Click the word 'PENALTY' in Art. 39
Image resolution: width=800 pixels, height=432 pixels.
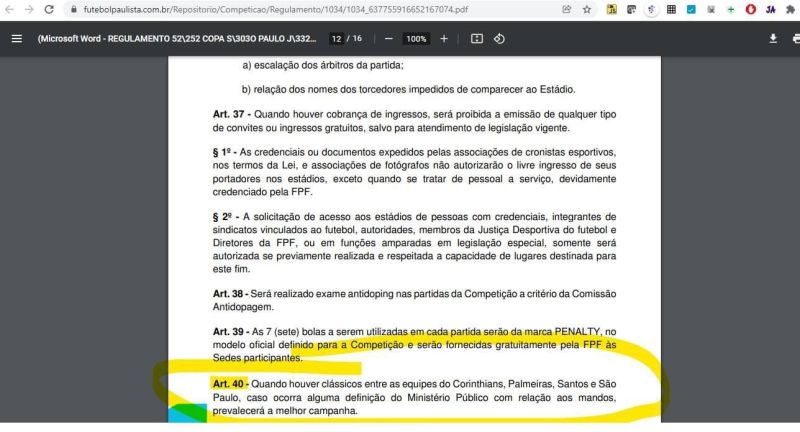coord(577,332)
